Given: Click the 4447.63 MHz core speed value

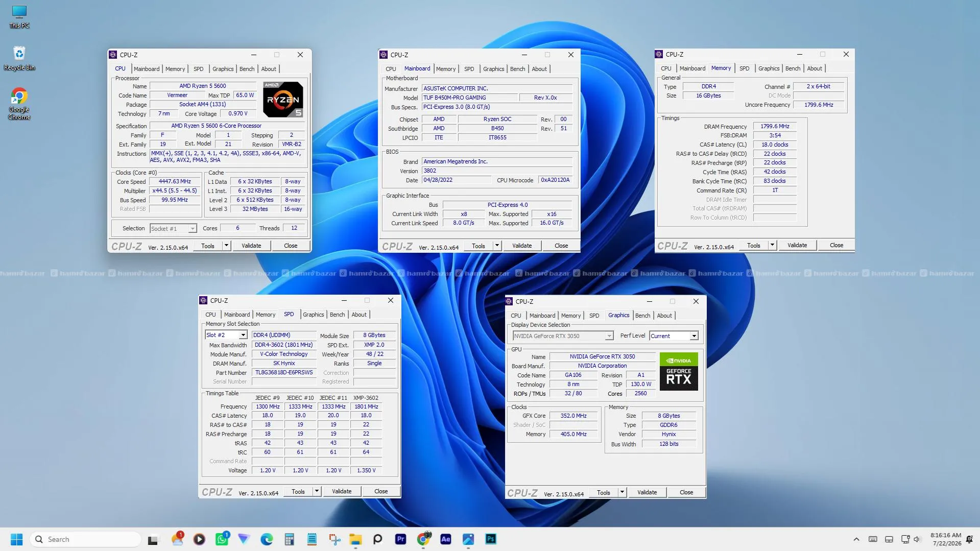Looking at the screenshot, I should pyautogui.click(x=175, y=181).
